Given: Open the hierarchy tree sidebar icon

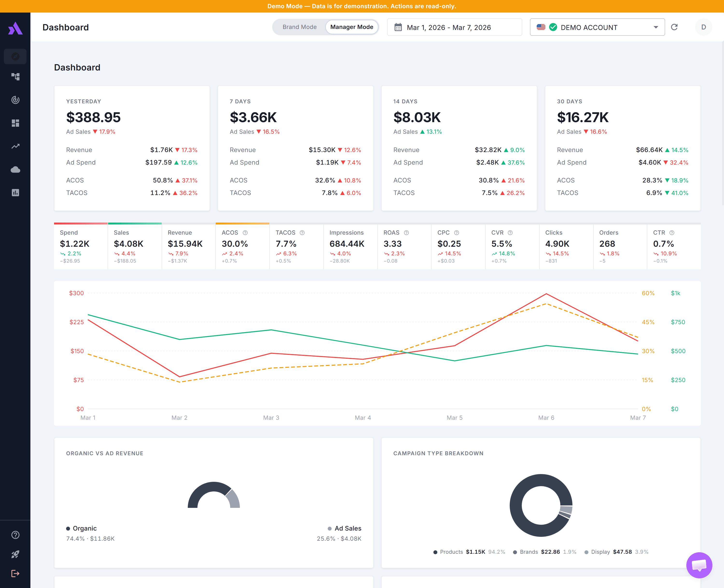Looking at the screenshot, I should tap(15, 77).
